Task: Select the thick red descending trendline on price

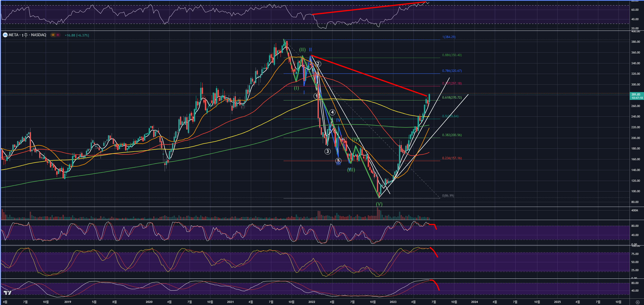Action: tap(368, 75)
